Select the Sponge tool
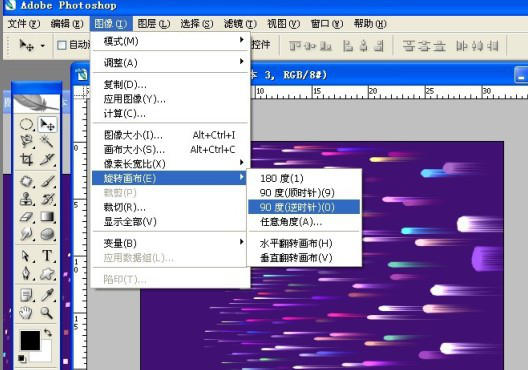This screenshot has width=528, height=370. (47, 233)
